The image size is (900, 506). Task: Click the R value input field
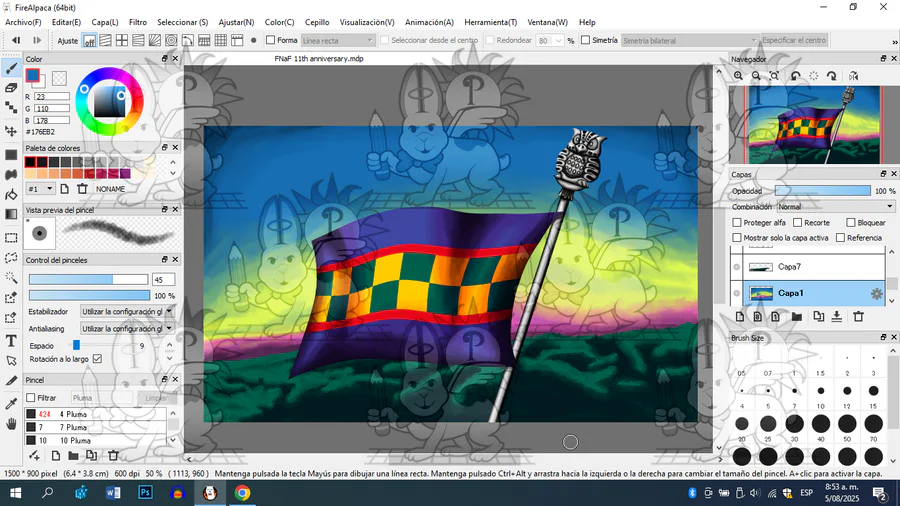52,96
